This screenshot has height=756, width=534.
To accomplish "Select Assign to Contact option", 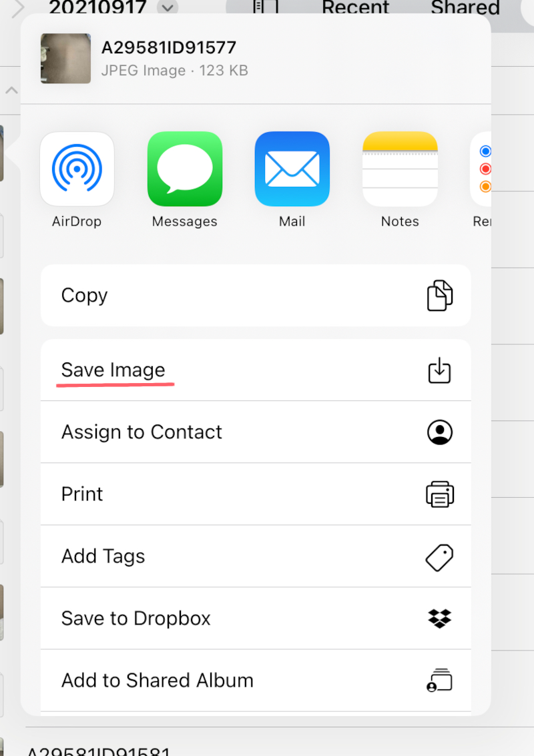I will pos(256,432).
